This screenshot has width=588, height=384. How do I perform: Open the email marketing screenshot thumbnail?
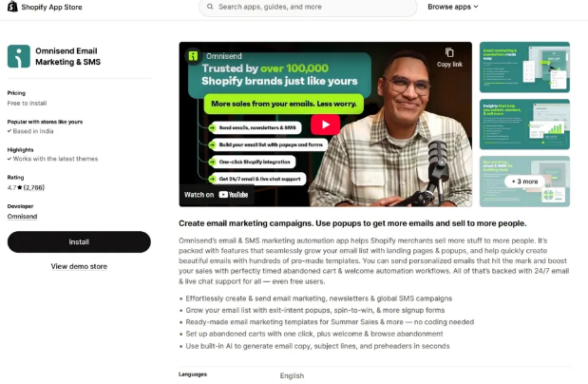[x=524, y=67]
